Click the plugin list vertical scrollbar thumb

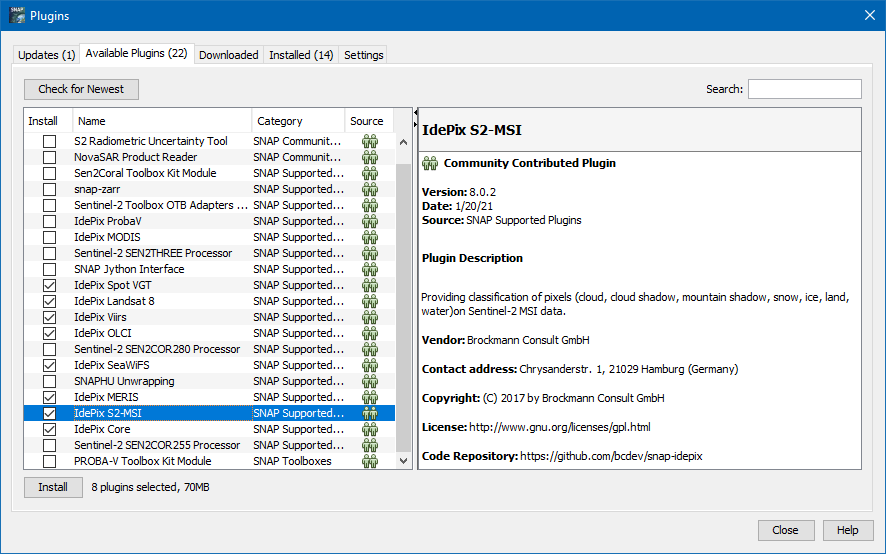(x=403, y=308)
